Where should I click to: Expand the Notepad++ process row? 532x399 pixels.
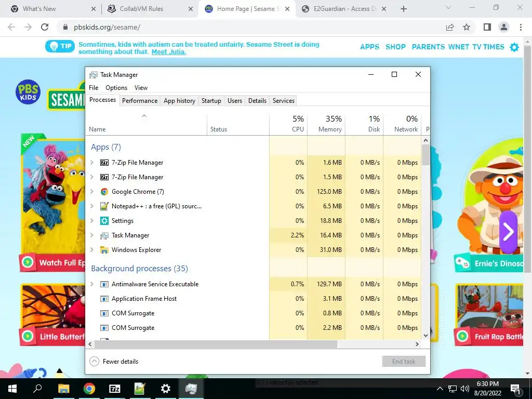point(91,206)
